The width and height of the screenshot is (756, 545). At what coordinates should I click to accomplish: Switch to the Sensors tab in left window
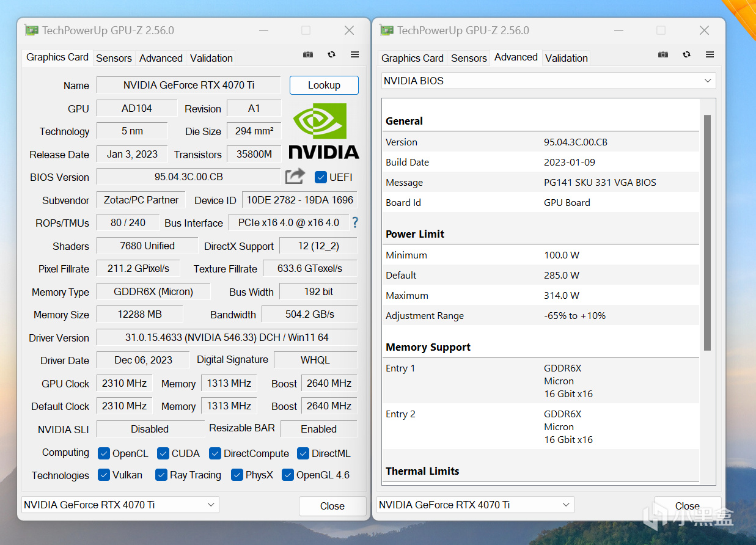[114, 57]
